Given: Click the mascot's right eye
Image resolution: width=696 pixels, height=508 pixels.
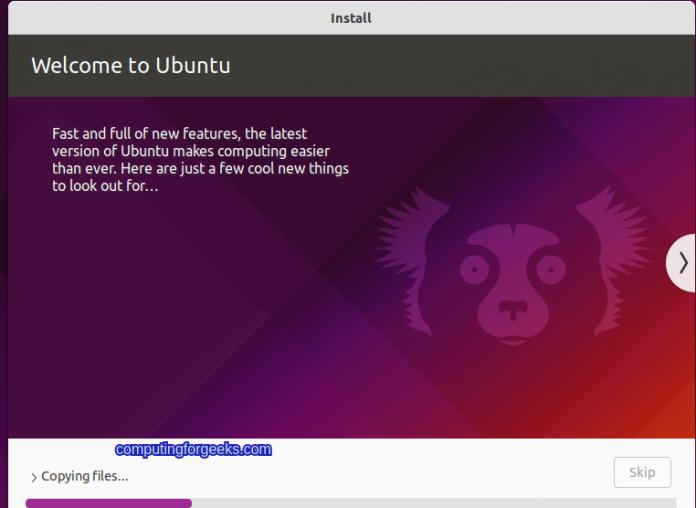Looking at the screenshot, I should coord(551,270).
